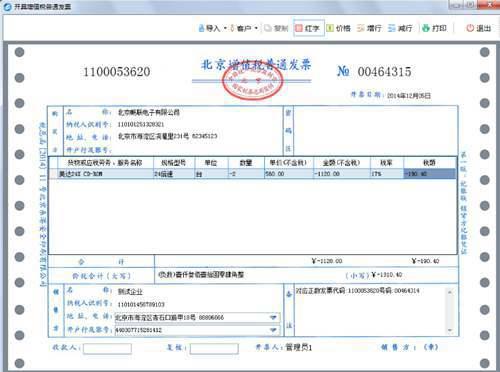The width and height of the screenshot is (500, 372).
Task: Select the unit price cell 560.00
Action: 289,174
